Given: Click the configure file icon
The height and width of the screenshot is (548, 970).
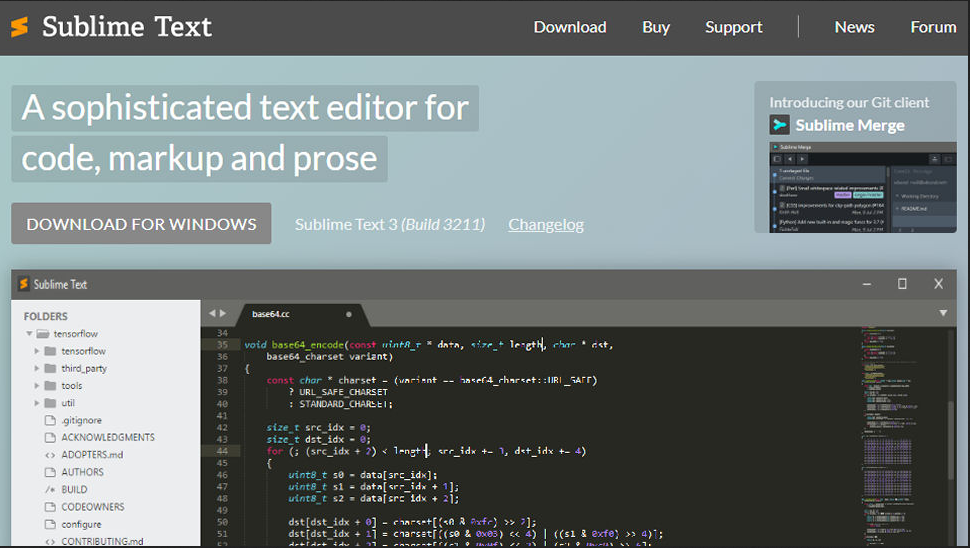Looking at the screenshot, I should pos(50,524).
